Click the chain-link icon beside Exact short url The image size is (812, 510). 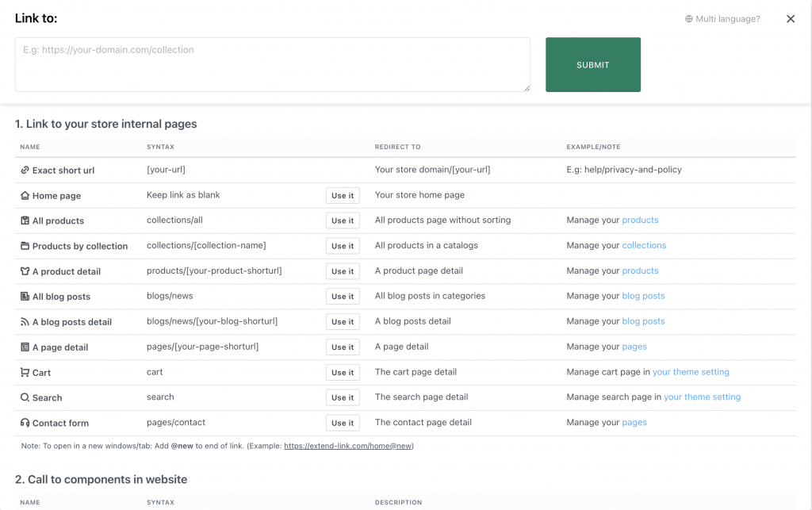[25, 171]
